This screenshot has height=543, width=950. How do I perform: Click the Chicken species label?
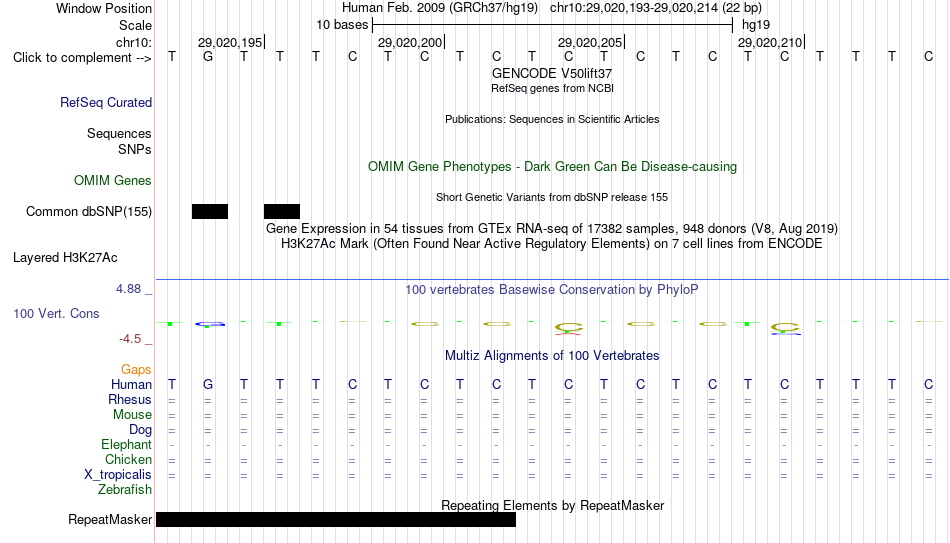[x=128, y=459]
